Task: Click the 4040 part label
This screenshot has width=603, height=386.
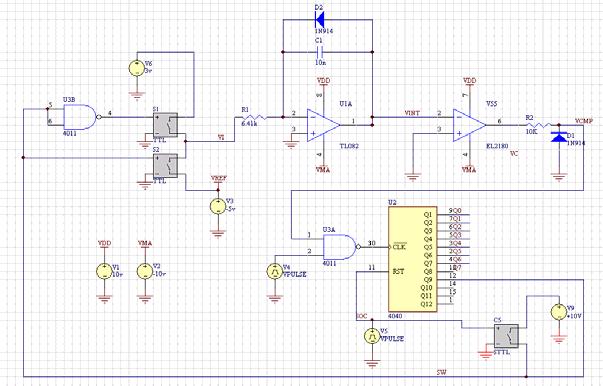Action: pos(395,316)
